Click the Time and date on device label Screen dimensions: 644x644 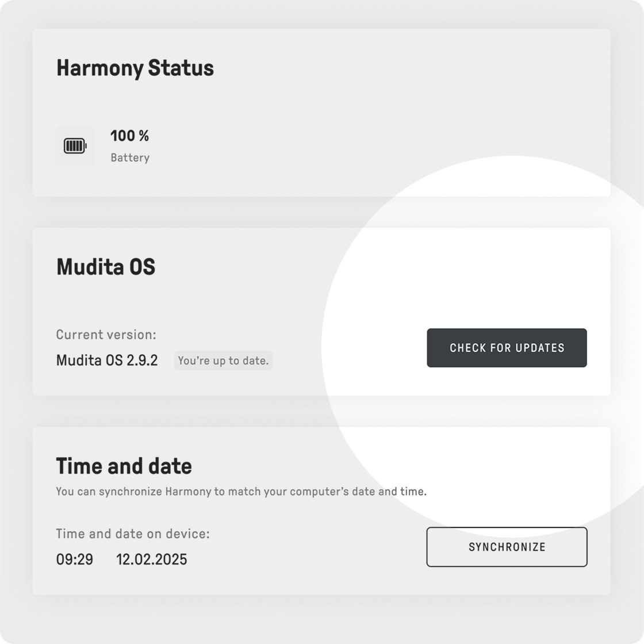click(x=133, y=534)
